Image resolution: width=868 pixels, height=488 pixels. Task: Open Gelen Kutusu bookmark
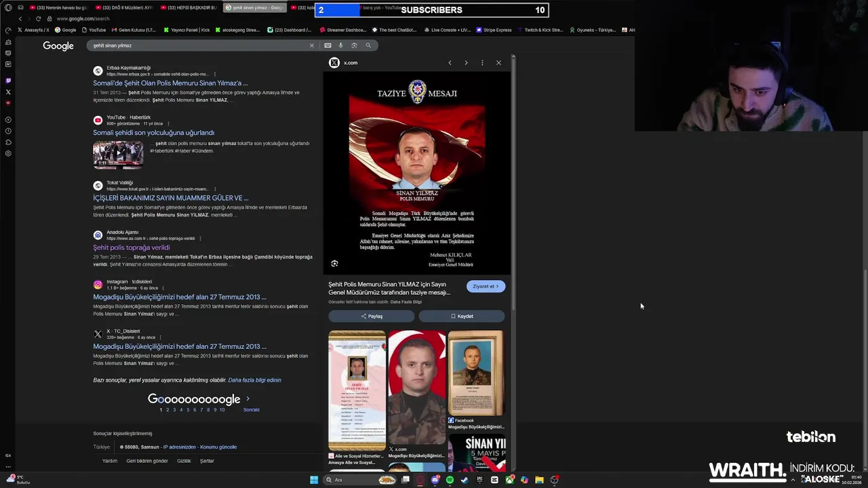(134, 30)
